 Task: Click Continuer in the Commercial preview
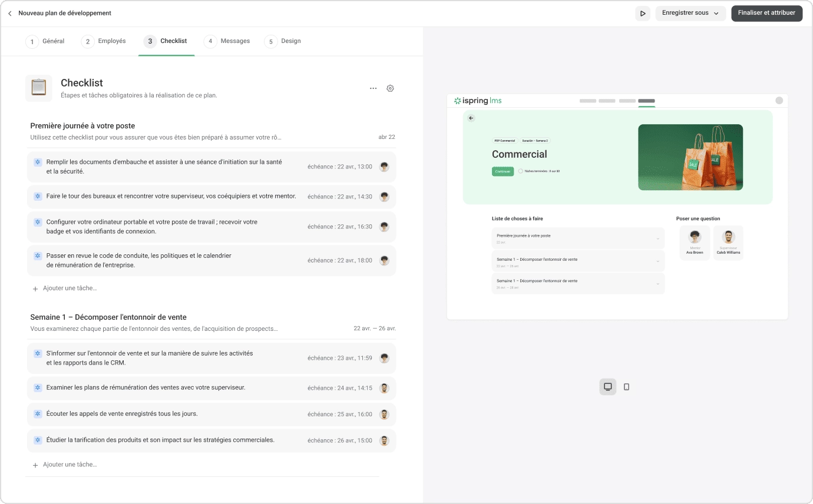point(503,171)
